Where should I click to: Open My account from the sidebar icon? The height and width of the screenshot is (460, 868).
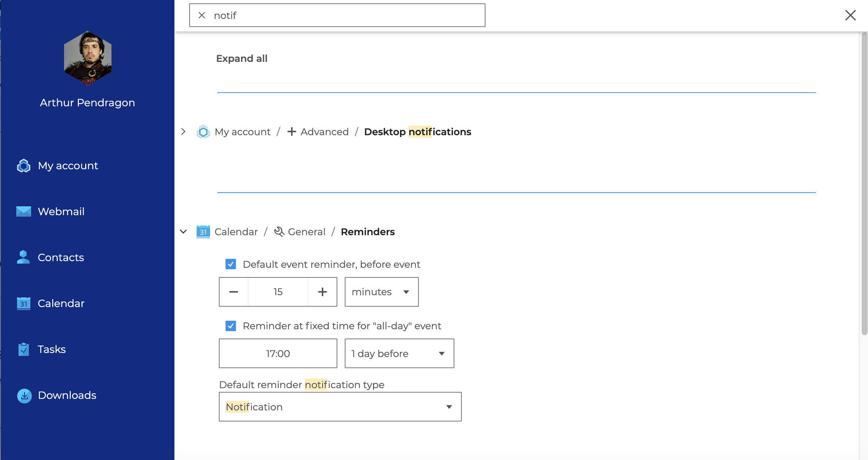pyautogui.click(x=24, y=166)
